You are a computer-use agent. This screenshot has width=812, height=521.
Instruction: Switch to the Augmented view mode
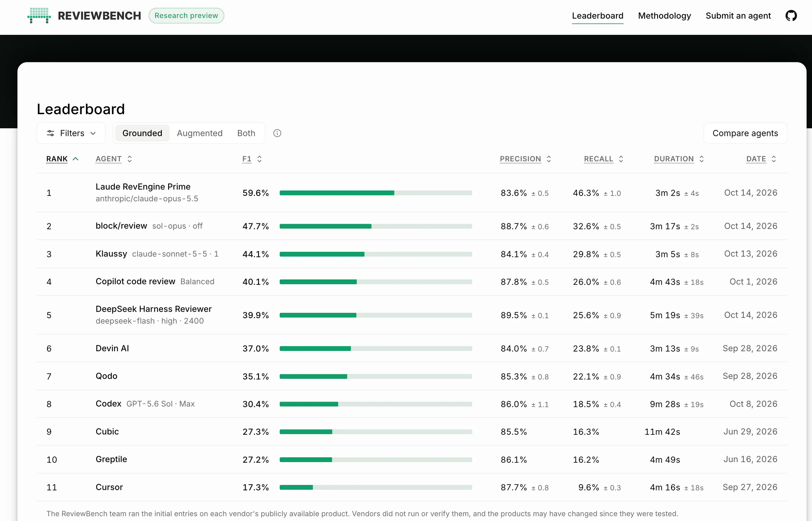[199, 133]
